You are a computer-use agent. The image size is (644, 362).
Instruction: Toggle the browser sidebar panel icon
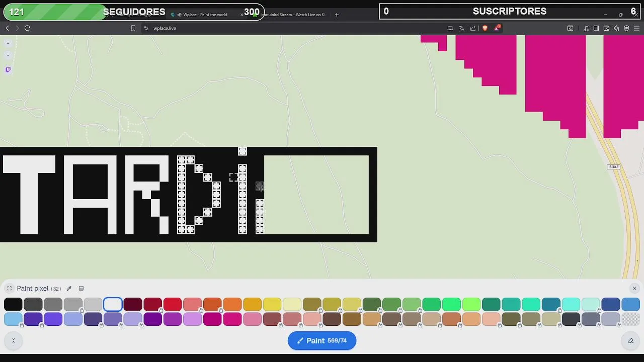(x=596, y=28)
